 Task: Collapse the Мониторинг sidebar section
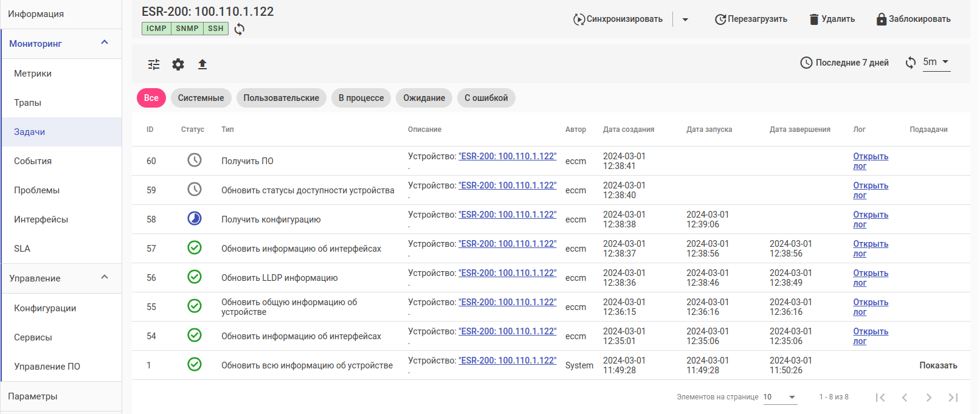click(105, 43)
